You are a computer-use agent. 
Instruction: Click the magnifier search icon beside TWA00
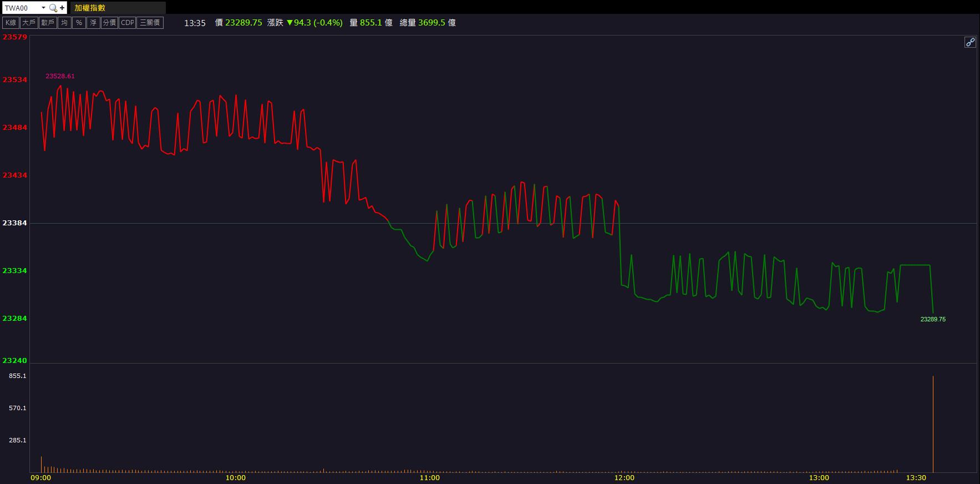pyautogui.click(x=53, y=8)
